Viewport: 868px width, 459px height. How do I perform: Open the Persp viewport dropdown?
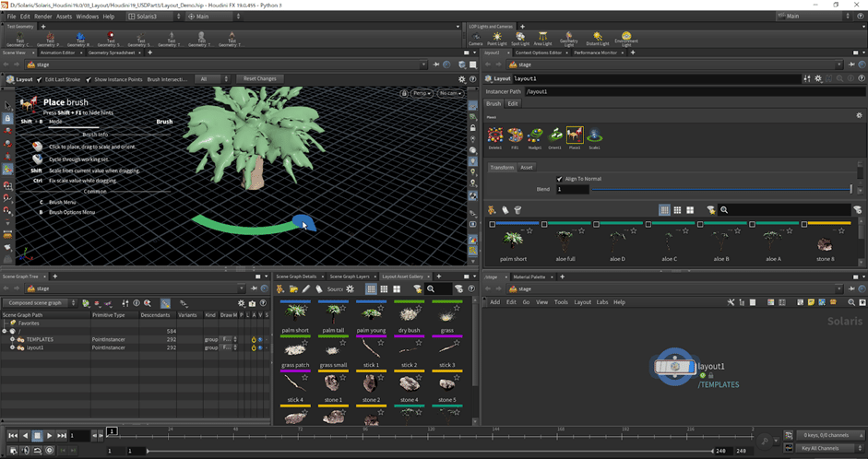(422, 93)
